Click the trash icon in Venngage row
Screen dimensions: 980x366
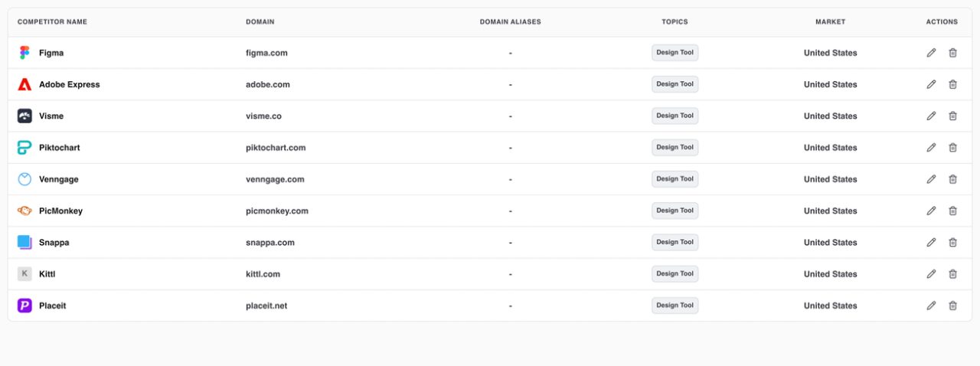(x=952, y=179)
